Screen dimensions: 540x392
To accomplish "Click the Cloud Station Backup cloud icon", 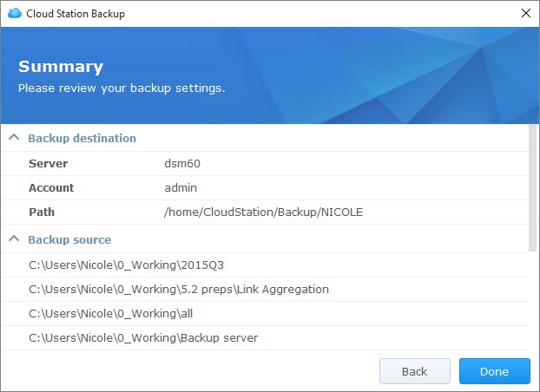I will [x=15, y=14].
